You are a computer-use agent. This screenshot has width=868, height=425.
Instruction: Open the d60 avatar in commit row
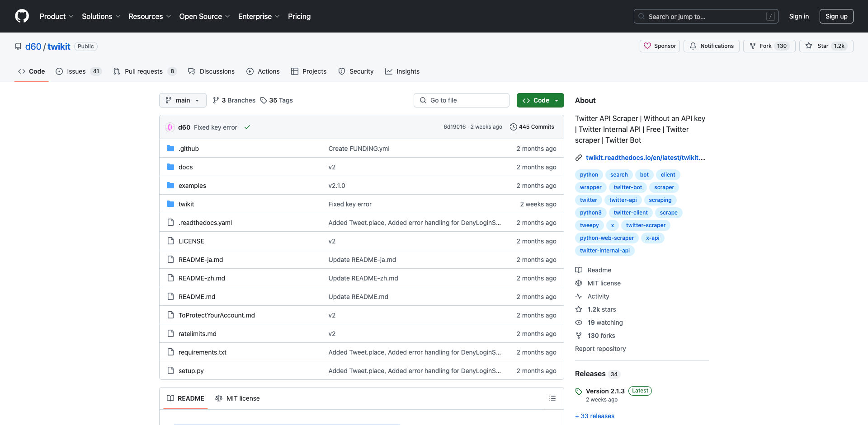tap(170, 127)
